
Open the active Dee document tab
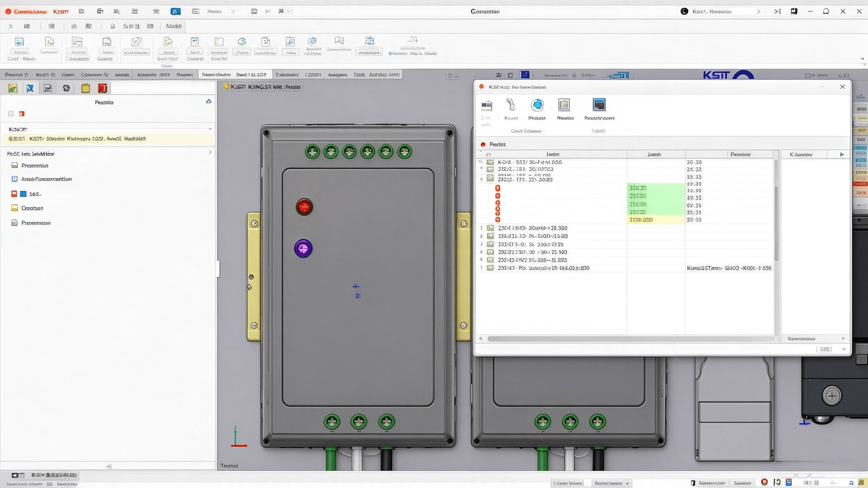[236, 75]
